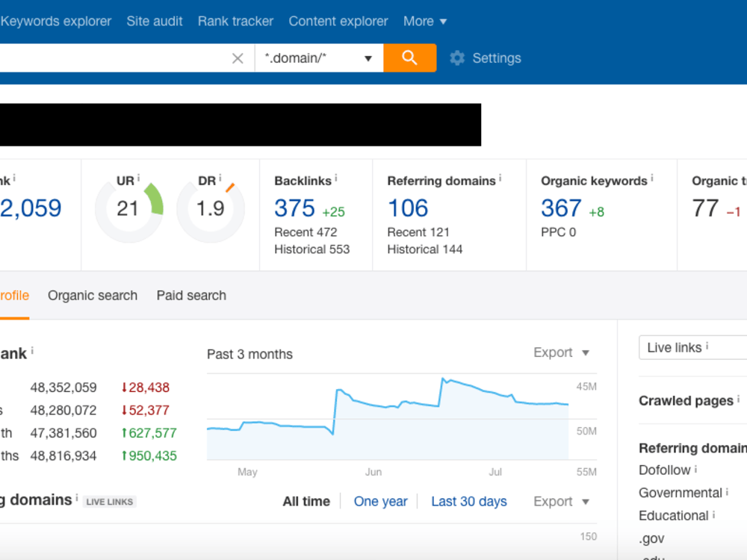Expand the More menu
The height and width of the screenshot is (560, 747).
coord(425,22)
